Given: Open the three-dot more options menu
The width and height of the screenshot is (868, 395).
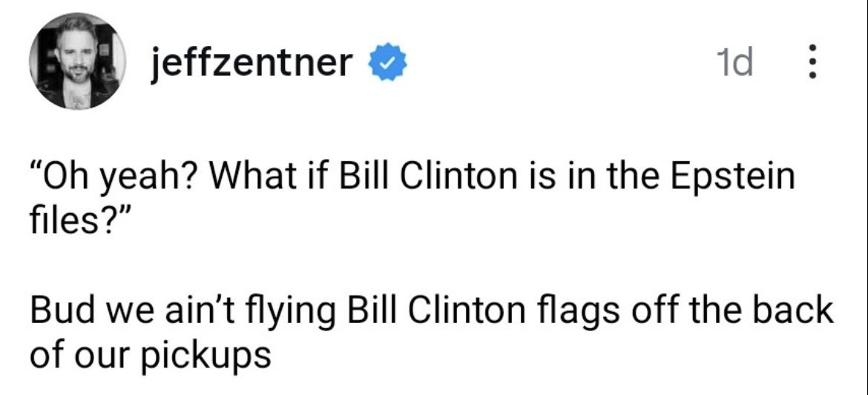Looking at the screenshot, I should tap(812, 63).
